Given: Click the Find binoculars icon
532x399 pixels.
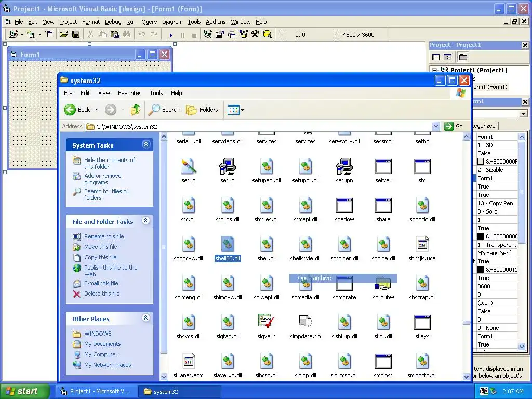Looking at the screenshot, I should 127,35.
